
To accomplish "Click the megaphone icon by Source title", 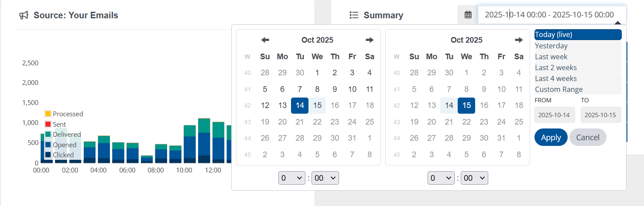I will (x=24, y=15).
